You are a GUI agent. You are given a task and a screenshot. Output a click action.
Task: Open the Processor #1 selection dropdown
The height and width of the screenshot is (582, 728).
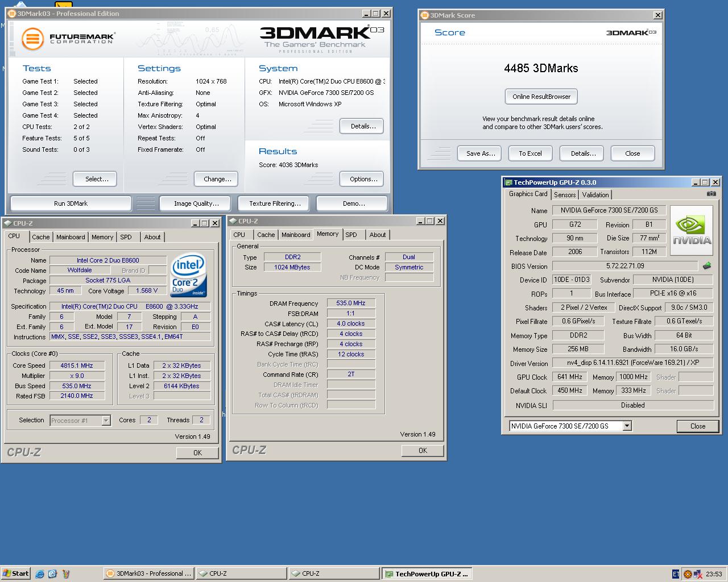point(106,421)
